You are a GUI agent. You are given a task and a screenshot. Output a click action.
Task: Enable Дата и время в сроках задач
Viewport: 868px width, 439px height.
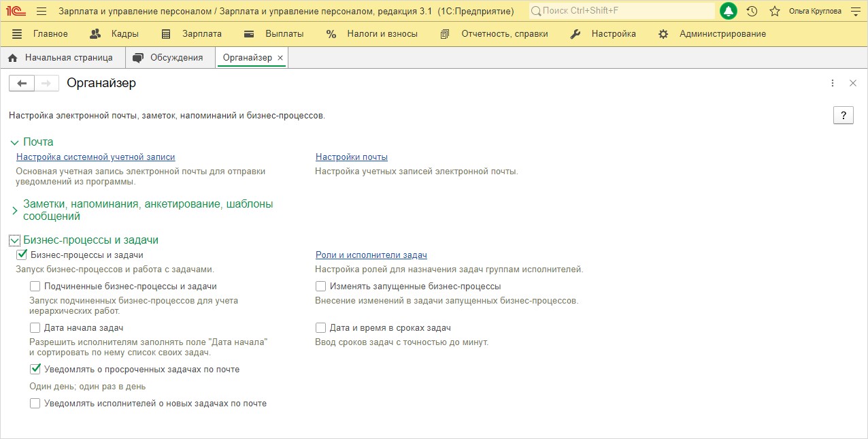point(320,328)
